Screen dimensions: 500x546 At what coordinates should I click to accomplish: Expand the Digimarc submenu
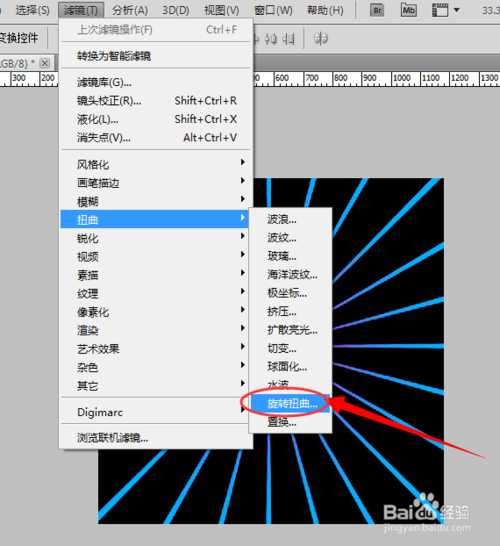pos(156,412)
